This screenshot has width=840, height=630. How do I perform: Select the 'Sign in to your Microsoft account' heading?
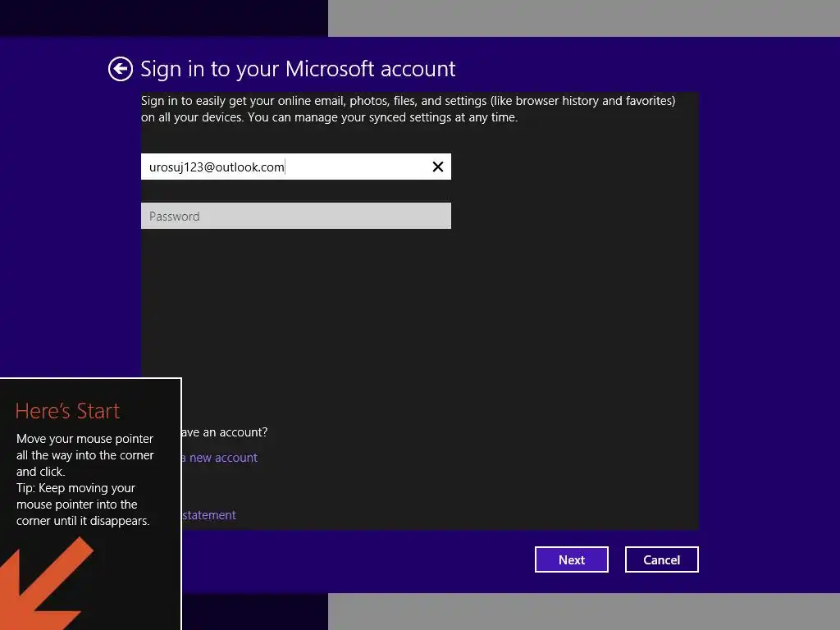coord(298,69)
